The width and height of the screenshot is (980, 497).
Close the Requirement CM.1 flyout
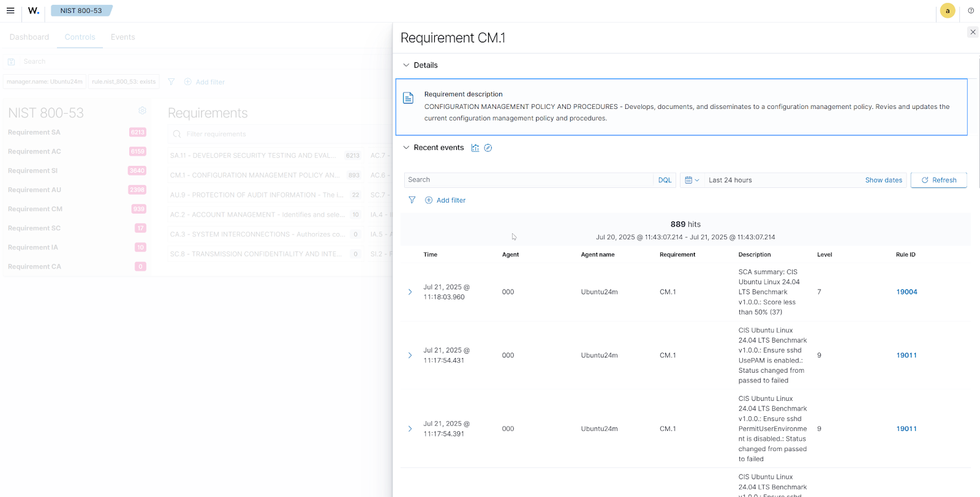973,32
